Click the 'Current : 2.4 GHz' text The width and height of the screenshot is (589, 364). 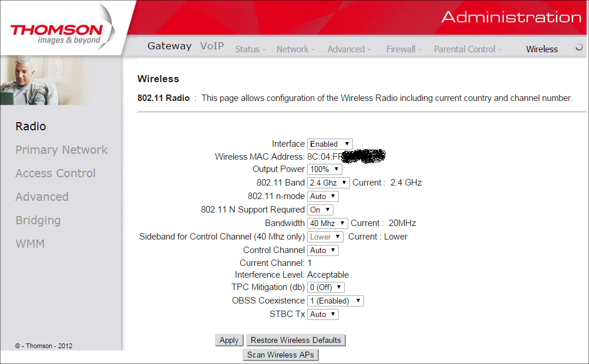tap(387, 183)
